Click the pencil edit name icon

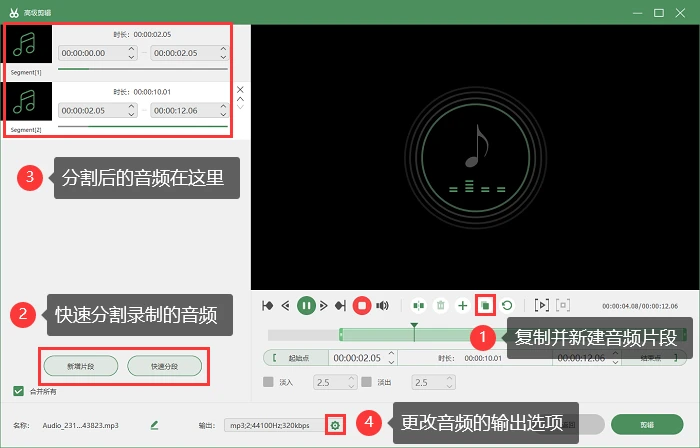pyautogui.click(x=154, y=425)
